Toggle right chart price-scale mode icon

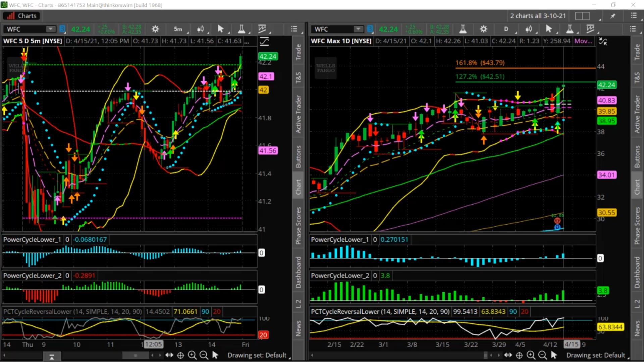(x=603, y=42)
